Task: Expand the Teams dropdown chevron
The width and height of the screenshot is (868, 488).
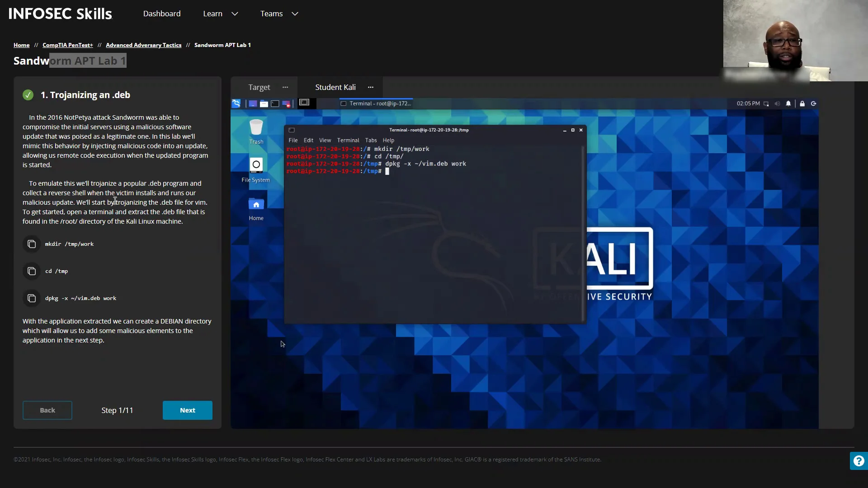Action: (295, 14)
